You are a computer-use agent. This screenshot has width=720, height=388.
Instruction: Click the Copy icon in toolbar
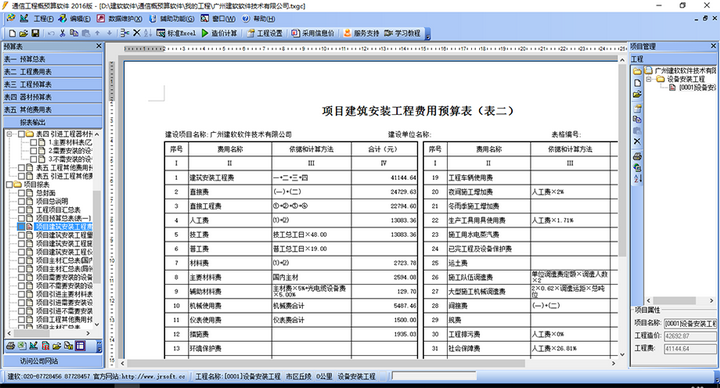pyautogui.click(x=74, y=33)
